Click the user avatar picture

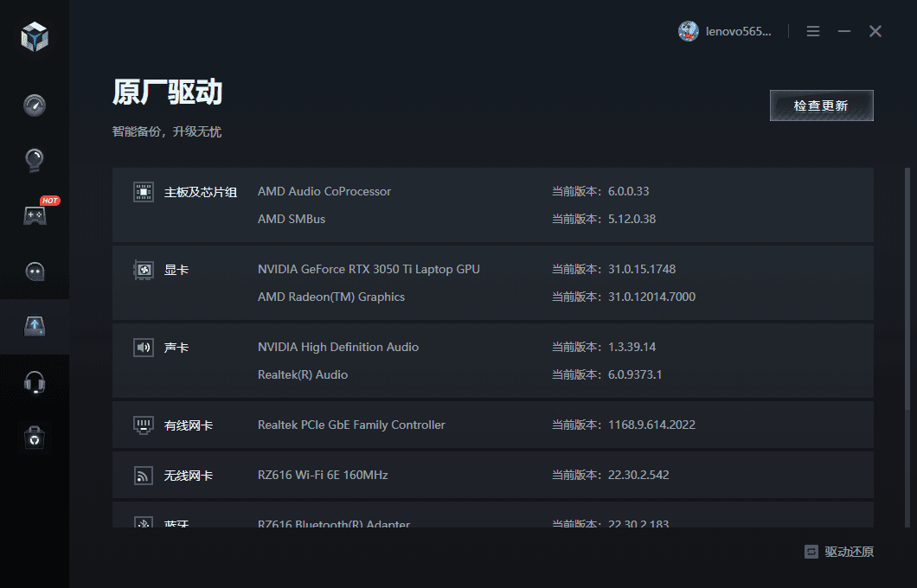[689, 31]
